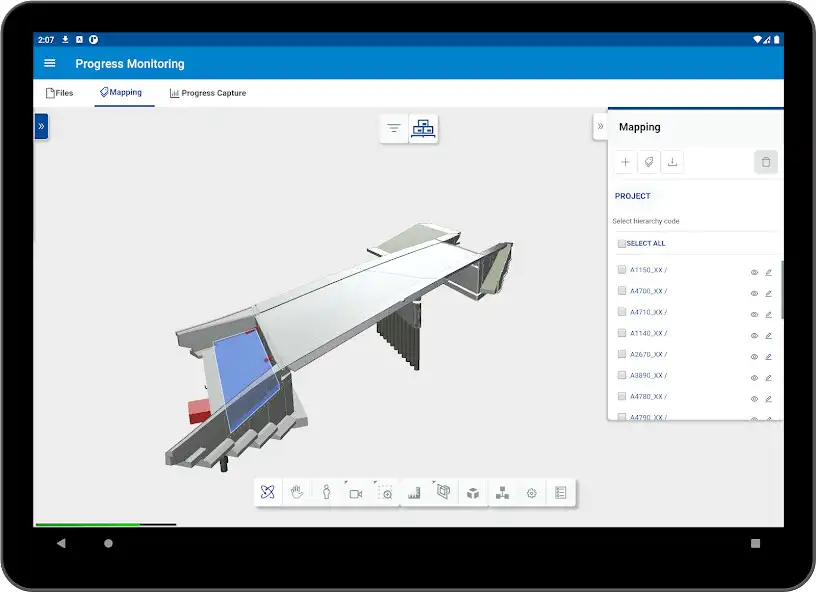Switch to the Files tab
The image size is (816, 592).
(x=60, y=93)
